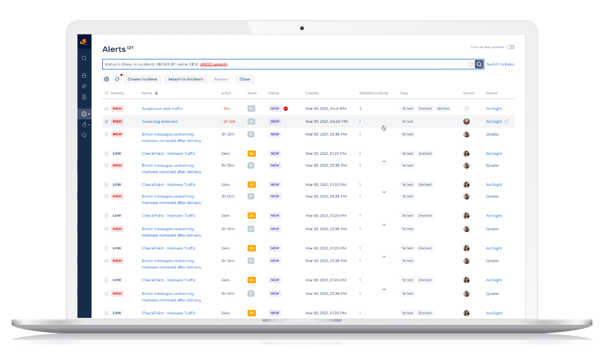Click the Create incident button
This screenshot has width=602, height=364.
[142, 79]
